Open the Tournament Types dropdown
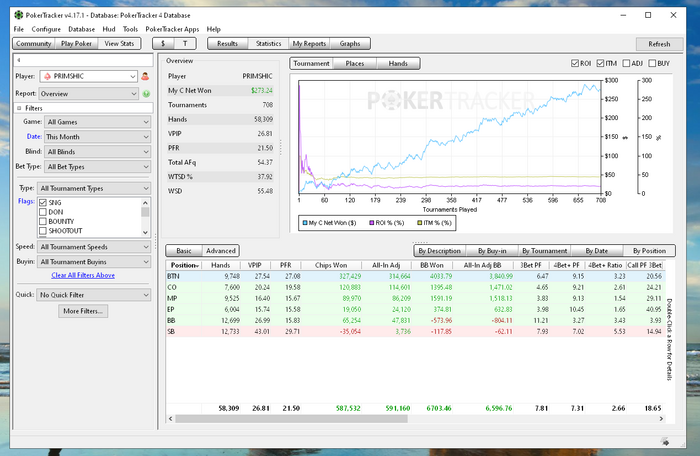This screenshot has height=456, width=700. [94, 188]
